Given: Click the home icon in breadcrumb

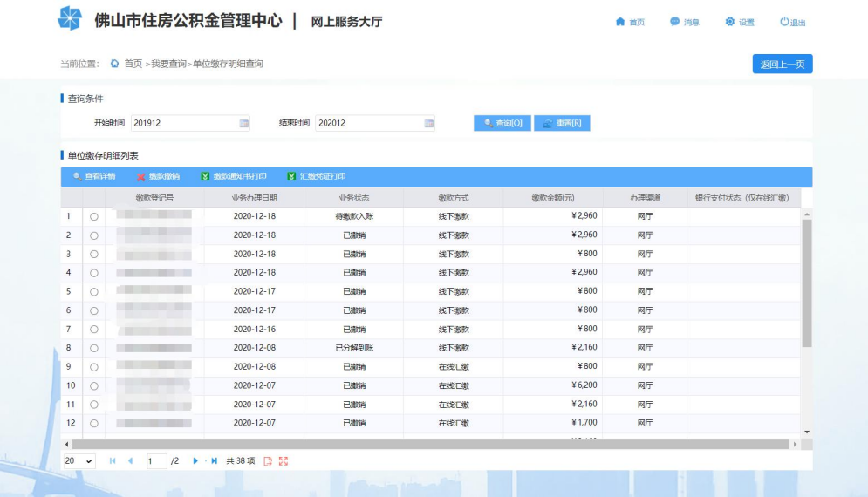Looking at the screenshot, I should pyautogui.click(x=114, y=64).
